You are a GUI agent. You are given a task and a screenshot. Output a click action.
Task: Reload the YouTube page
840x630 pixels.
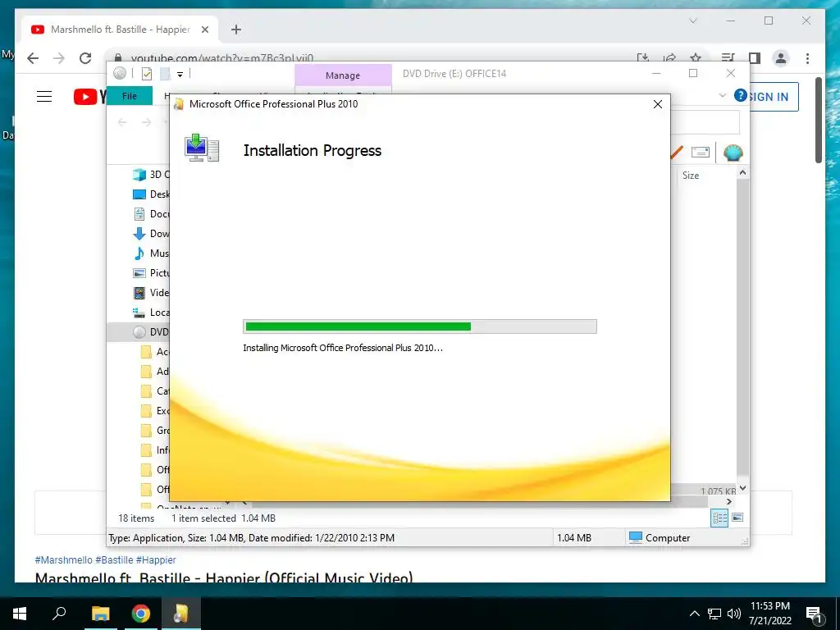coord(85,58)
